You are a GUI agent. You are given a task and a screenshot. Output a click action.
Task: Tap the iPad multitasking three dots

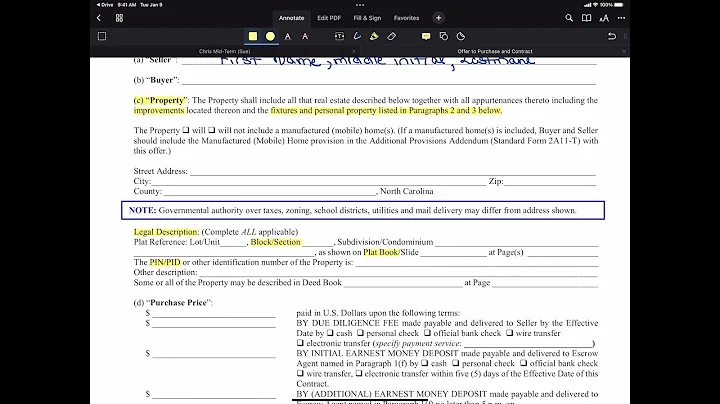point(360,5)
